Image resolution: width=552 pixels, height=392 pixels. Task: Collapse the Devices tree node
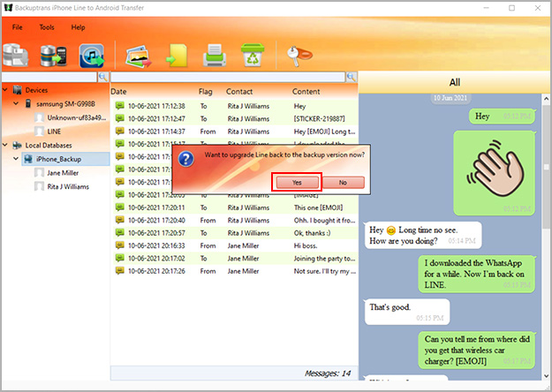pos(6,90)
